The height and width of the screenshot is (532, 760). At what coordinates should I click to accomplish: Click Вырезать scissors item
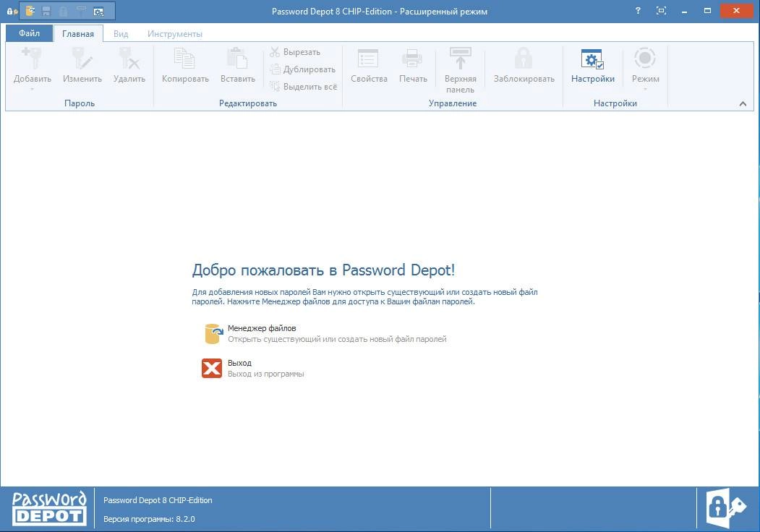[295, 52]
